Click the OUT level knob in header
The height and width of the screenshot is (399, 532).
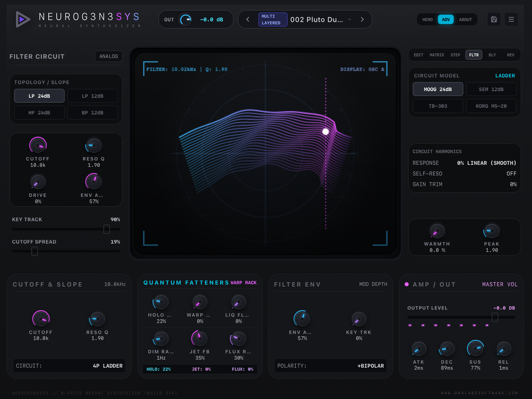(x=186, y=19)
